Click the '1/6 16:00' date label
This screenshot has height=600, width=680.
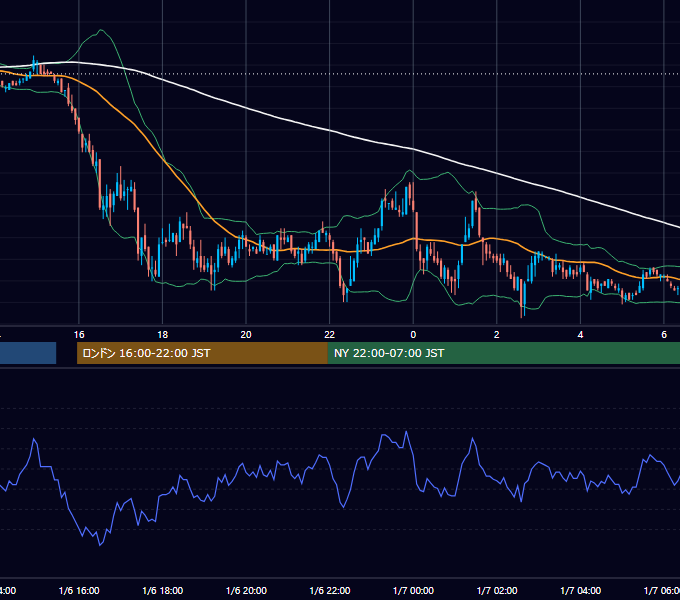pyautogui.click(x=79, y=590)
